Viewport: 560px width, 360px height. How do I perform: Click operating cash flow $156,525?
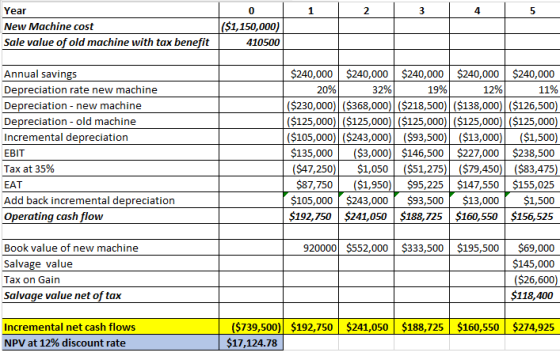pos(532,216)
